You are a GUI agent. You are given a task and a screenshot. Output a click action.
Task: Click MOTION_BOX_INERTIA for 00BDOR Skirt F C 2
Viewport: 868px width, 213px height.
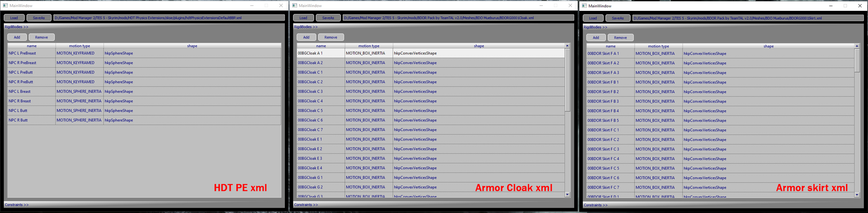pyautogui.click(x=655, y=140)
